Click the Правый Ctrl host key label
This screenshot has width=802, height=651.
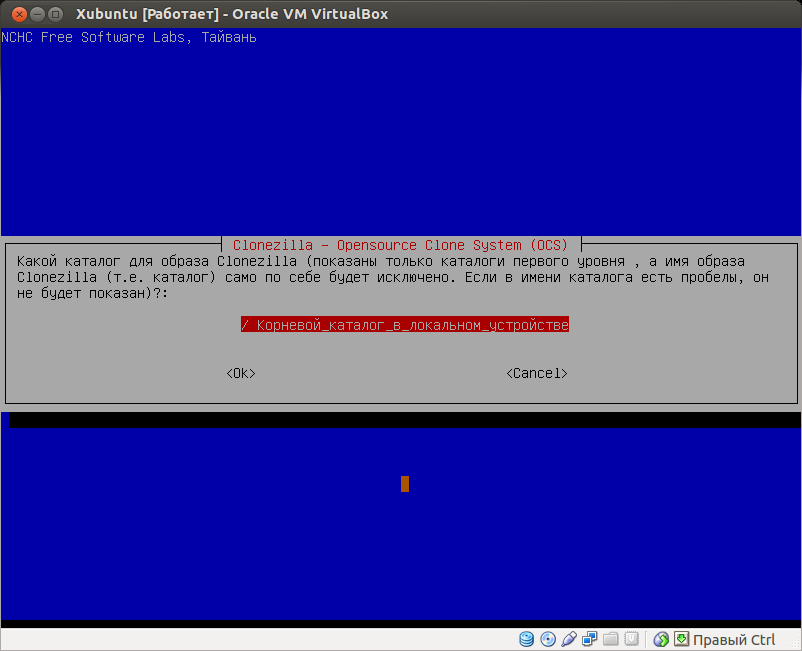pyautogui.click(x=734, y=640)
